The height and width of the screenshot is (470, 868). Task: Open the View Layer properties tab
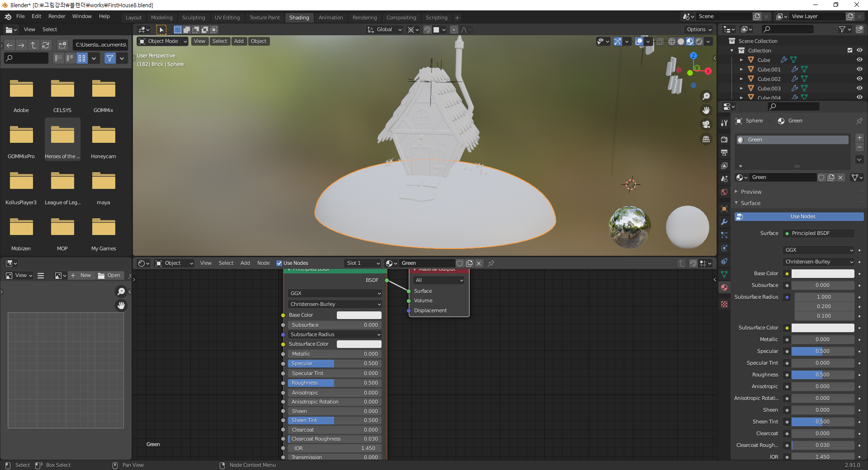coord(724,166)
